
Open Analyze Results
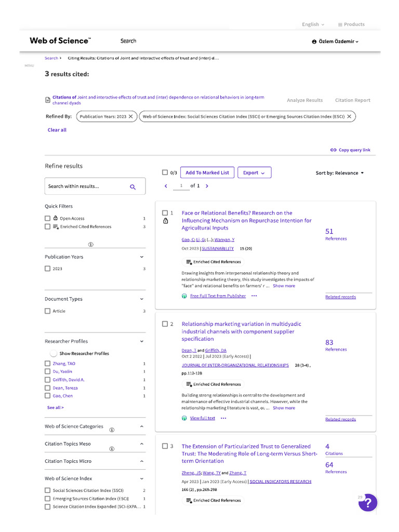(x=304, y=100)
